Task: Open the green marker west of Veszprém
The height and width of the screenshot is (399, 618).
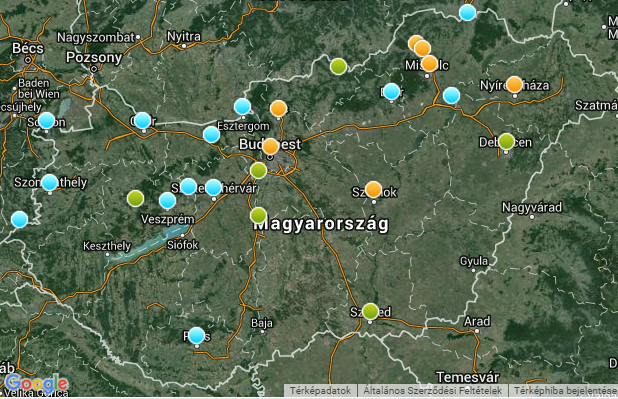Action: [135, 198]
